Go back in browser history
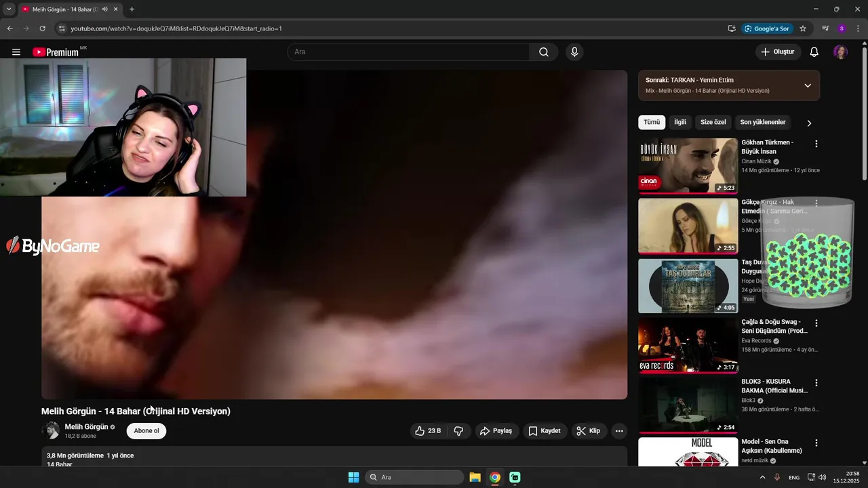The image size is (868, 488). [9, 28]
